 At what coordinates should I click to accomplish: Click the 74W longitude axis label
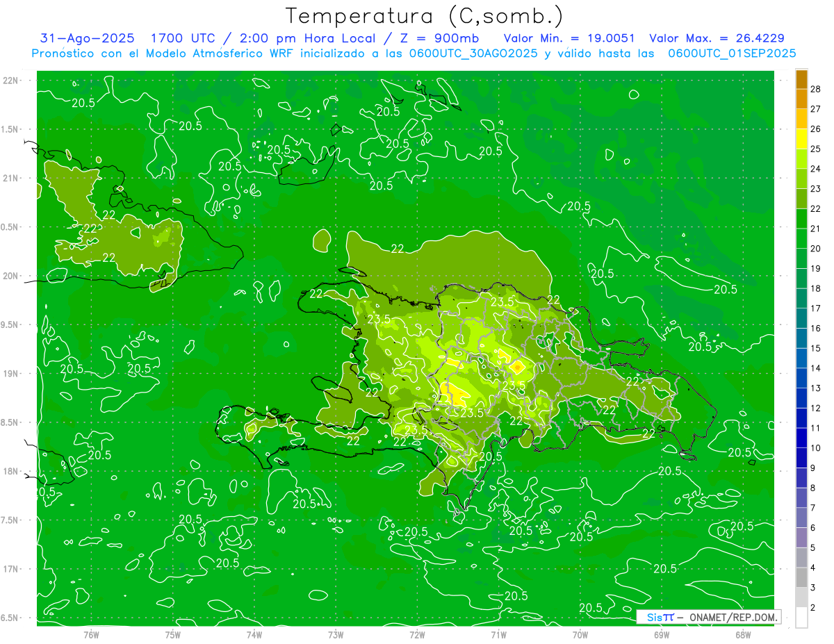pyautogui.click(x=254, y=634)
